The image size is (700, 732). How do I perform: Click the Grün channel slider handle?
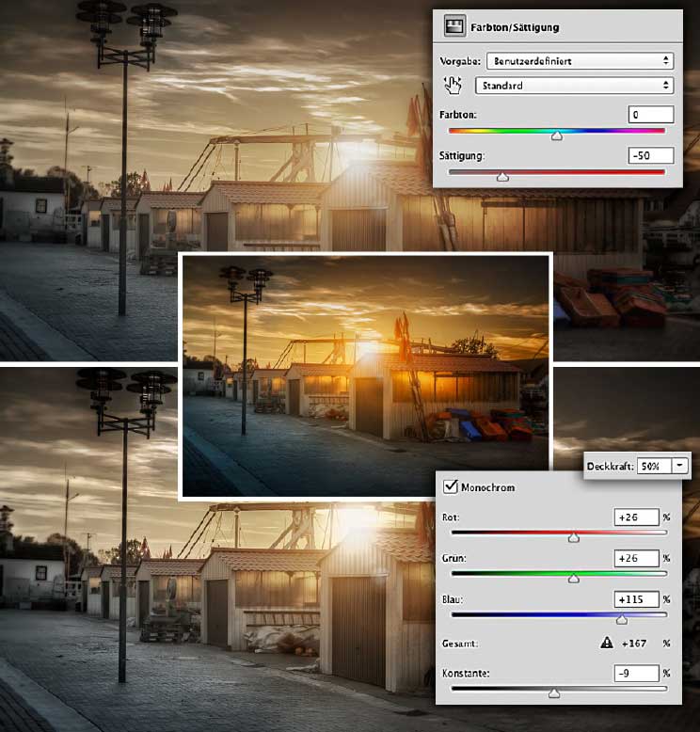click(x=573, y=579)
